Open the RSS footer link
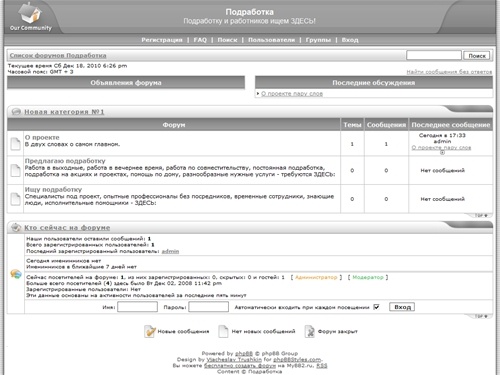Viewport: 500px width, 375px height. [x=322, y=365]
